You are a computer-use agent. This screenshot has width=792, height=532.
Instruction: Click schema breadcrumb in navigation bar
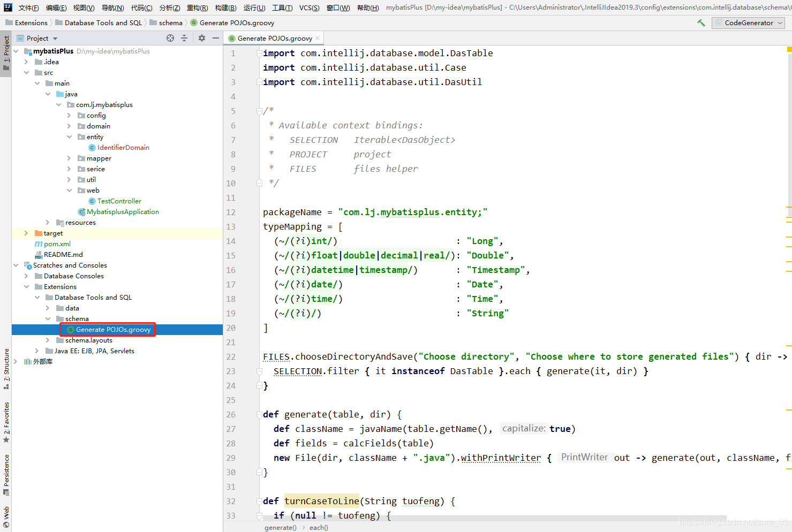[x=166, y=23]
